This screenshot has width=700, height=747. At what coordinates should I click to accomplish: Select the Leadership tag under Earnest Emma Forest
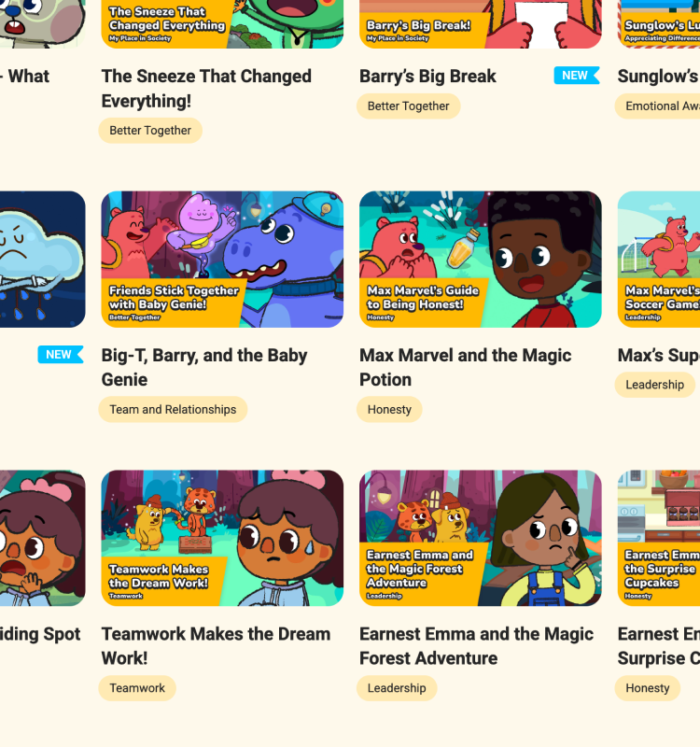[397, 688]
